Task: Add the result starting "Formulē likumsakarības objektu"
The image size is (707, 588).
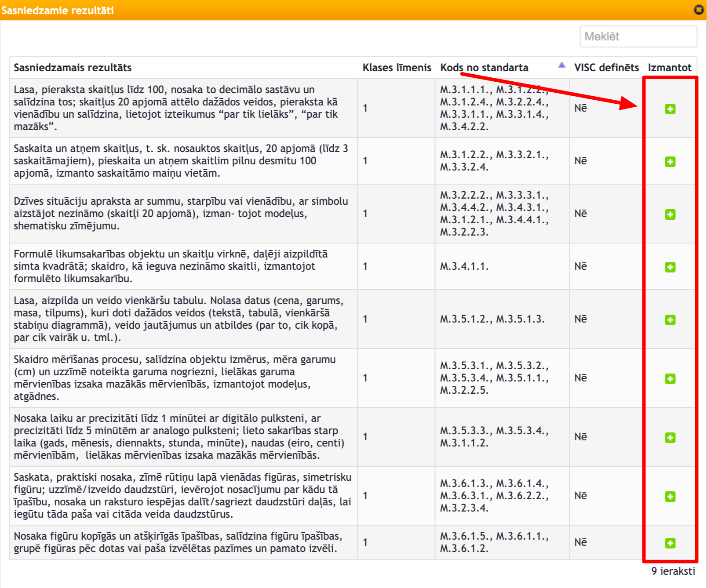Action: click(670, 267)
